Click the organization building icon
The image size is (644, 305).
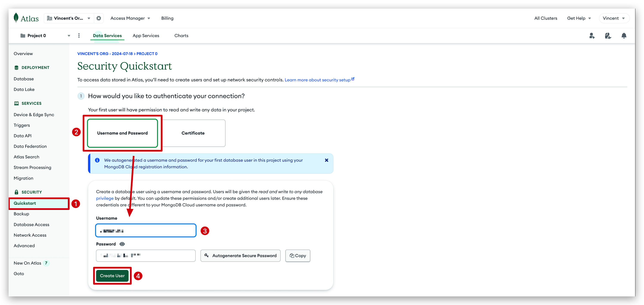(x=50, y=18)
